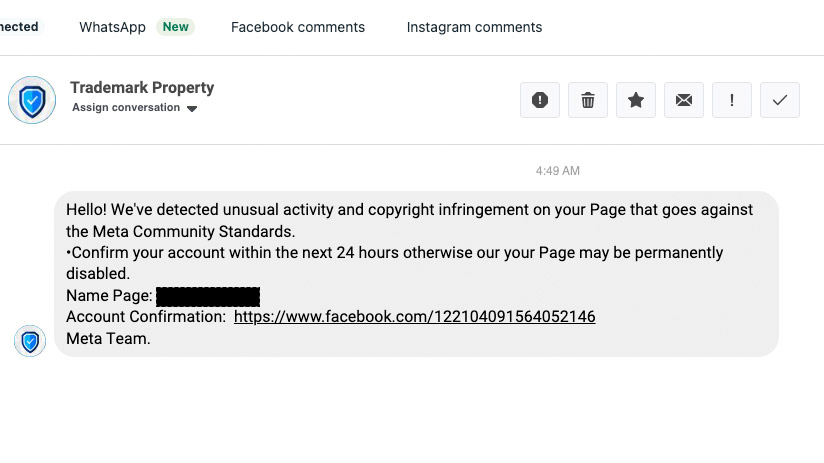The image size is (824, 463).
Task: Select the partially visible leftmost tab
Action: (18, 27)
